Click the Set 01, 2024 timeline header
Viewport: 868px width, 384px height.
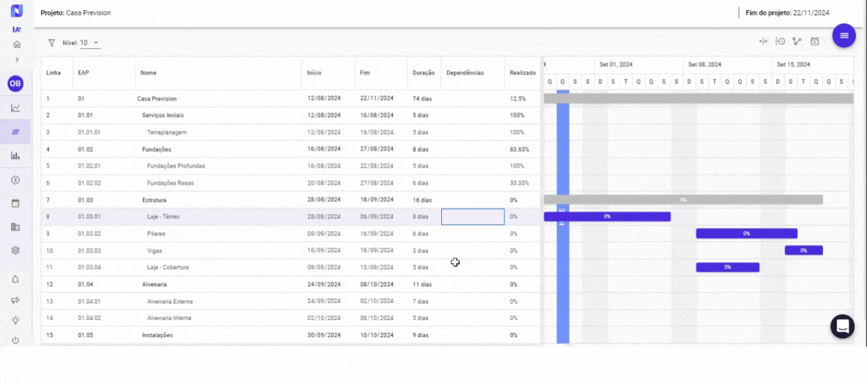pyautogui.click(x=615, y=65)
